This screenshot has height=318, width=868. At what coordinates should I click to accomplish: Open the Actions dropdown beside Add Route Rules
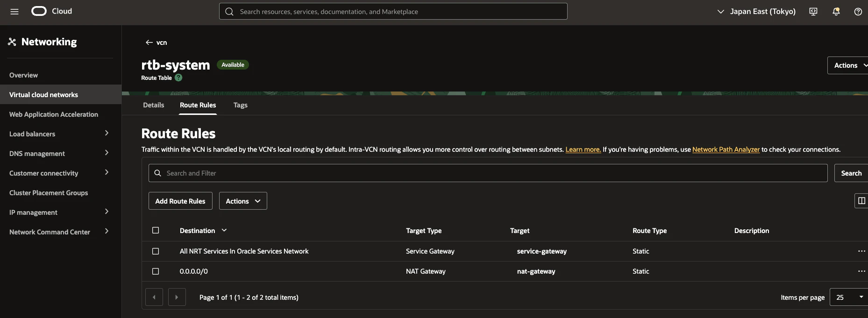[x=243, y=201]
